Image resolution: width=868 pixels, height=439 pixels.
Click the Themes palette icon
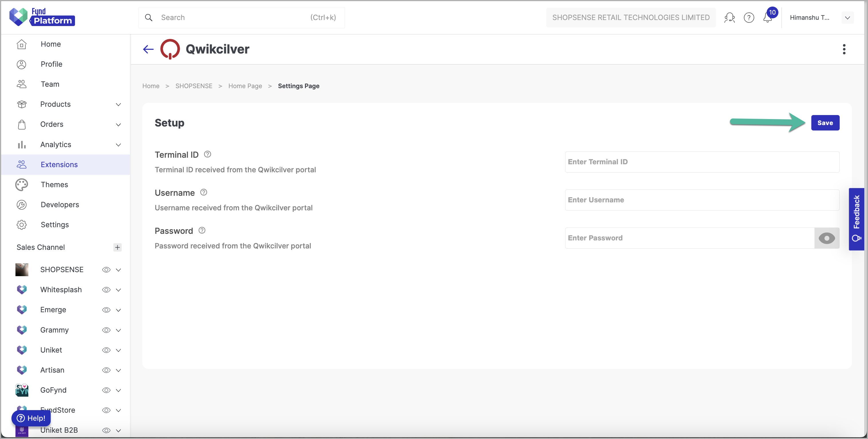(x=21, y=185)
